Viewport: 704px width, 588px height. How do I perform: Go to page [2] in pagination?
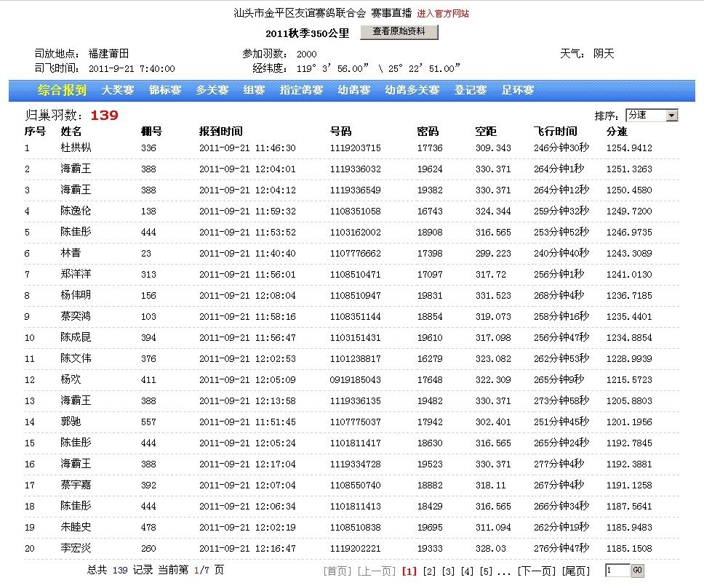[x=429, y=571]
